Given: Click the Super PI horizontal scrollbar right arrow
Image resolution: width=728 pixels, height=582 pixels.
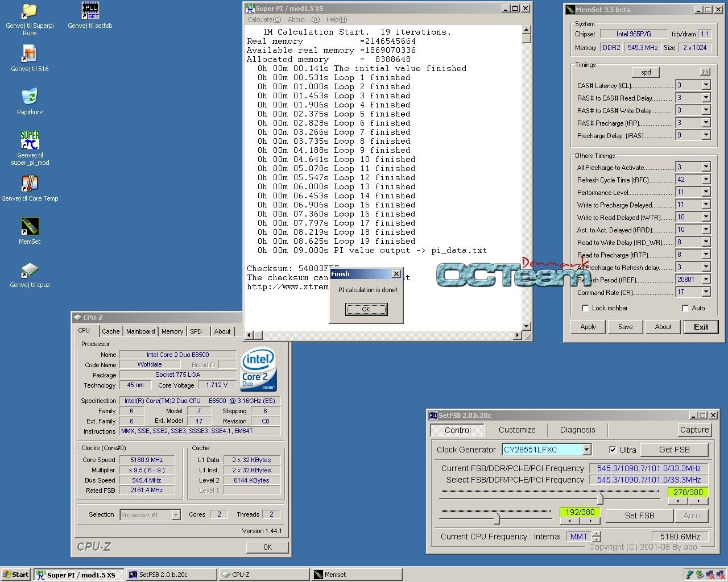Looking at the screenshot, I should point(518,335).
